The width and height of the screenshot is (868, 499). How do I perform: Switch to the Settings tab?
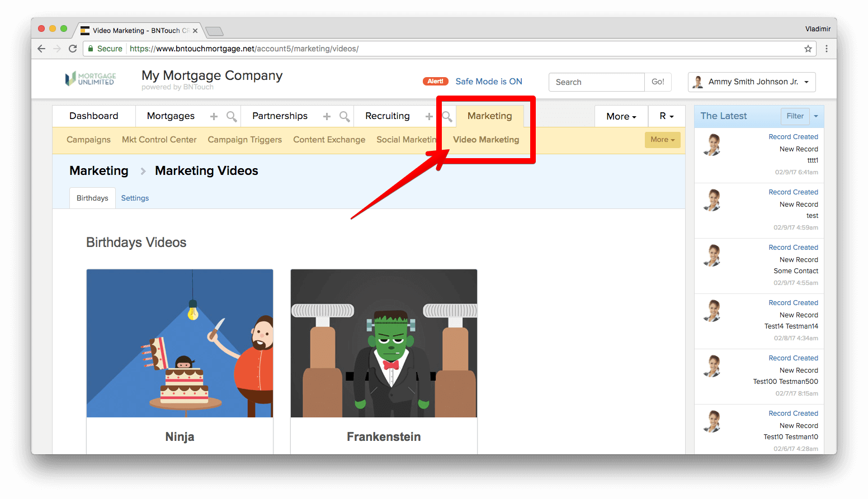[135, 198]
